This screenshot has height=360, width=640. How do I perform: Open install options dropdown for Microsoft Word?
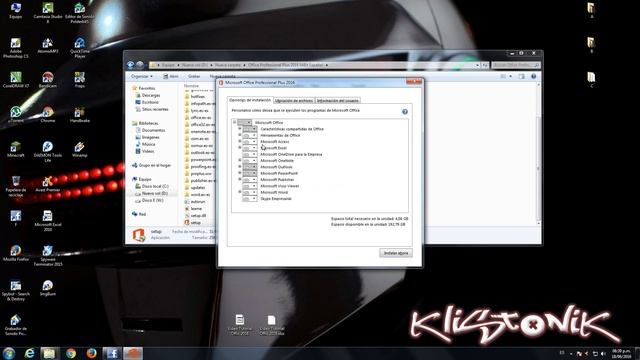(x=250, y=192)
